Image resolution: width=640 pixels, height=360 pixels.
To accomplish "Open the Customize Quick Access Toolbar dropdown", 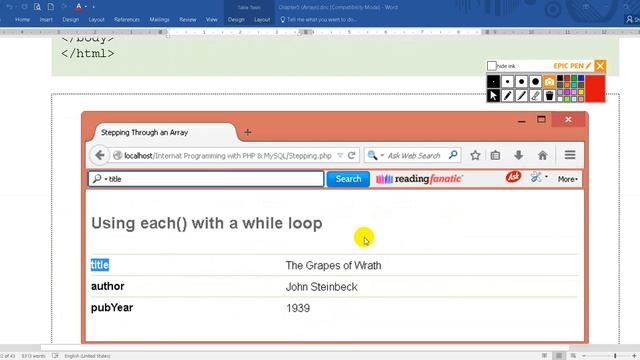I will (x=94, y=7).
